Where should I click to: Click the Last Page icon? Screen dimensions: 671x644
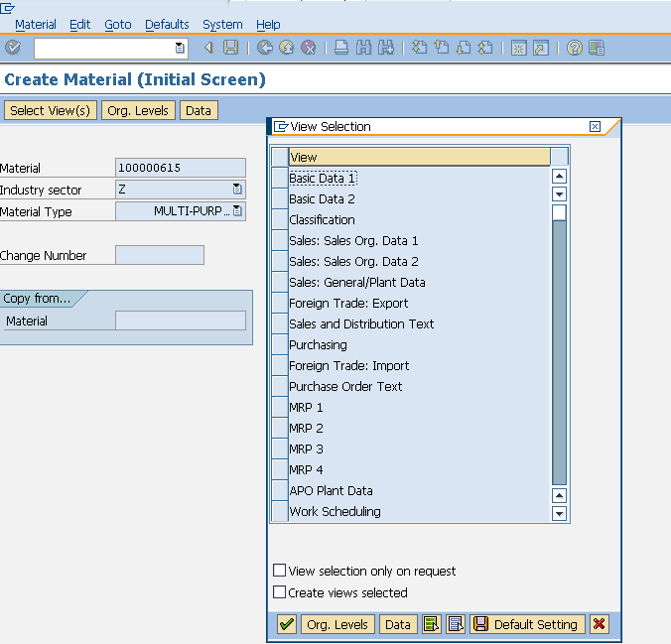[x=485, y=48]
